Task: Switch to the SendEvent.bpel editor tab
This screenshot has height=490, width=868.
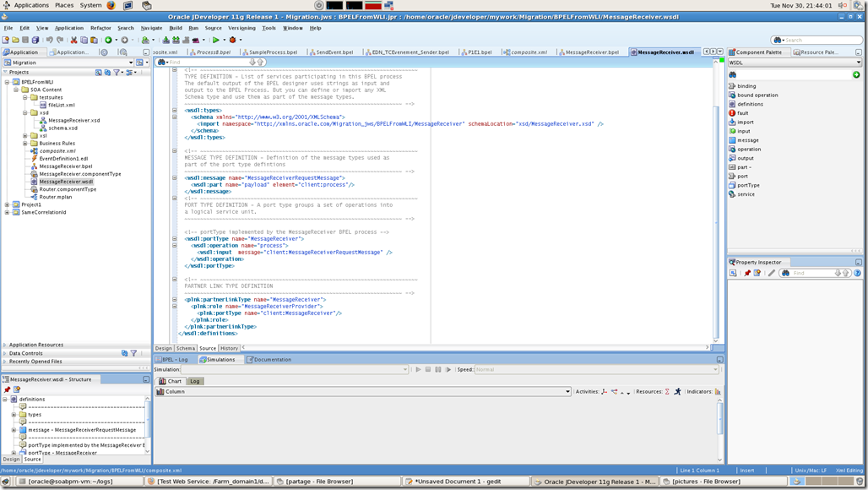Action: click(x=331, y=52)
